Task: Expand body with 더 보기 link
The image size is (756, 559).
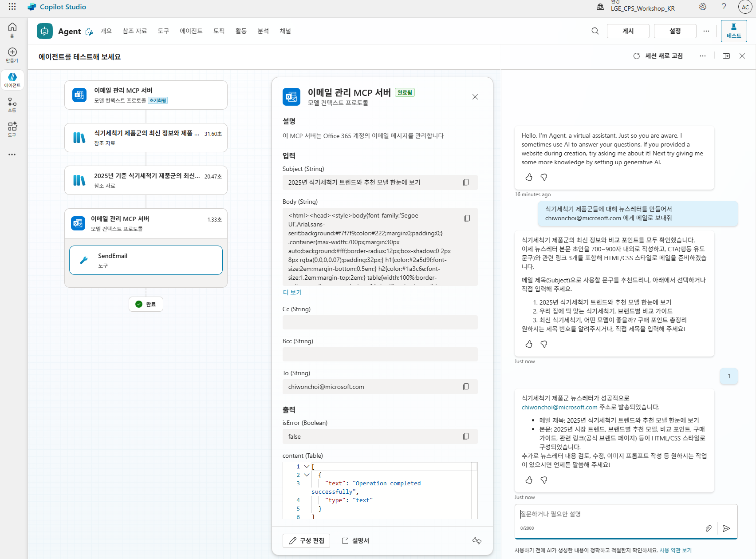Action: click(x=292, y=292)
